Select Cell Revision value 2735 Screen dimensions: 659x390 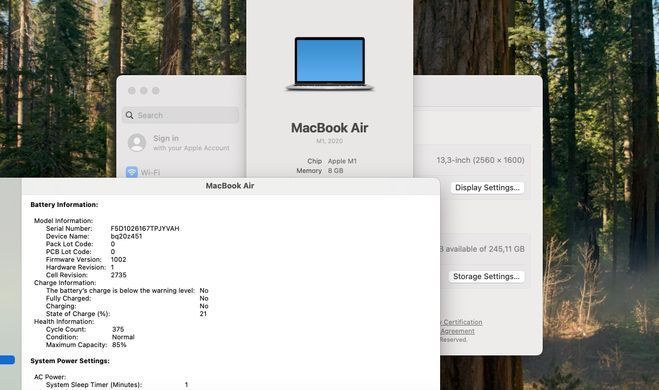(119, 275)
